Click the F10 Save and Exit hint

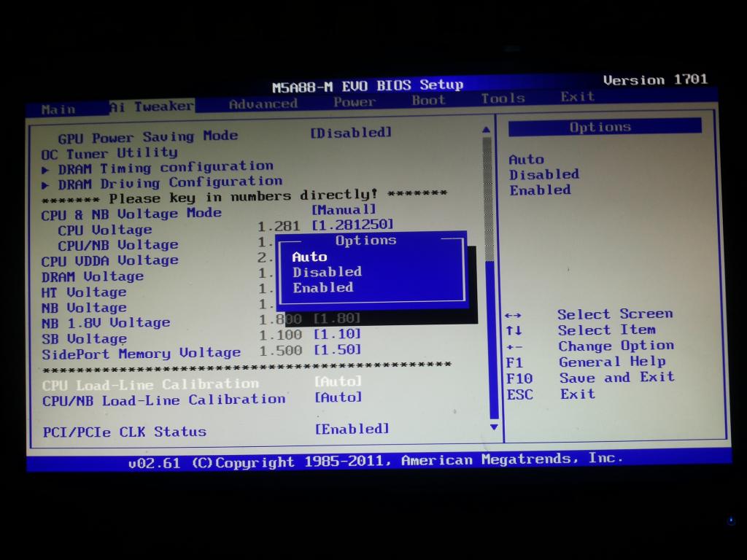pos(590,378)
